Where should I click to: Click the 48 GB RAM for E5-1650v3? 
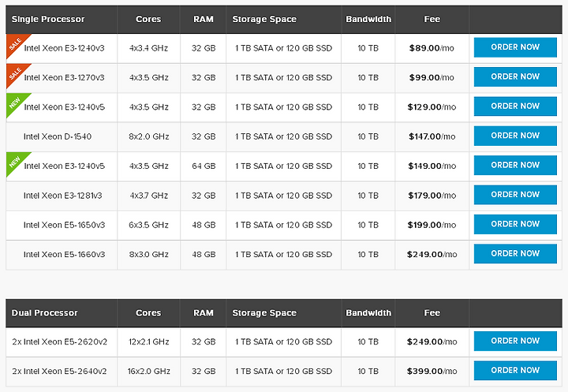[204, 225]
